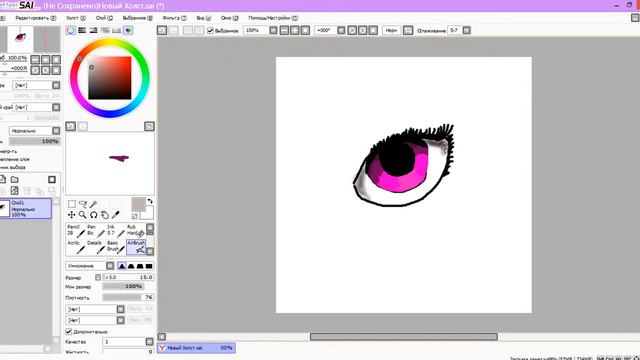The height and width of the screenshot is (360, 640).
Task: Open the Помощь/Настройки menu
Action: pyautogui.click(x=273, y=18)
